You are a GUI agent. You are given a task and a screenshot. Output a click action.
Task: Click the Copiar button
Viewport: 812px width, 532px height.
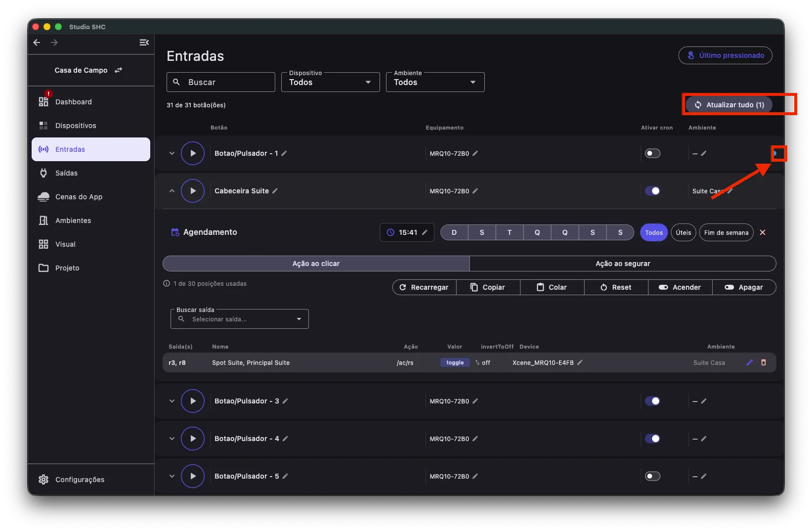click(488, 287)
